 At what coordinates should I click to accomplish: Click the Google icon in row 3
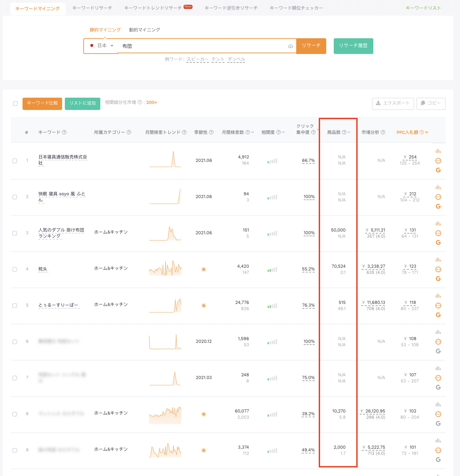pos(438,242)
